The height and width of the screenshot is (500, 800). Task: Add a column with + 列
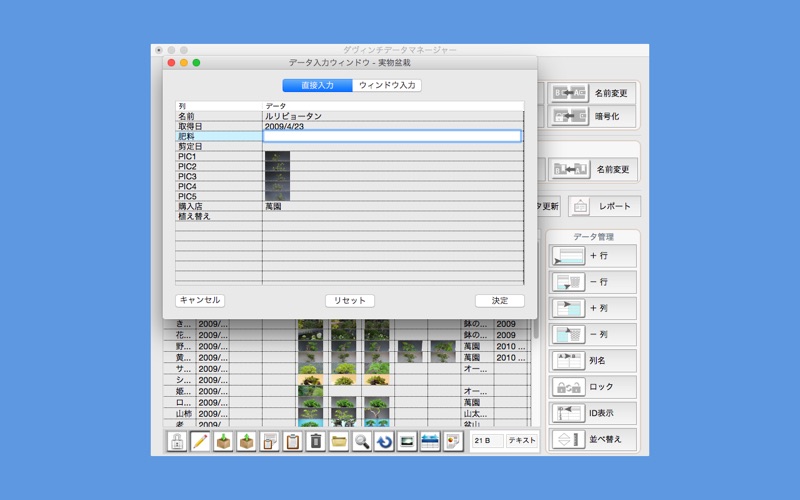593,308
